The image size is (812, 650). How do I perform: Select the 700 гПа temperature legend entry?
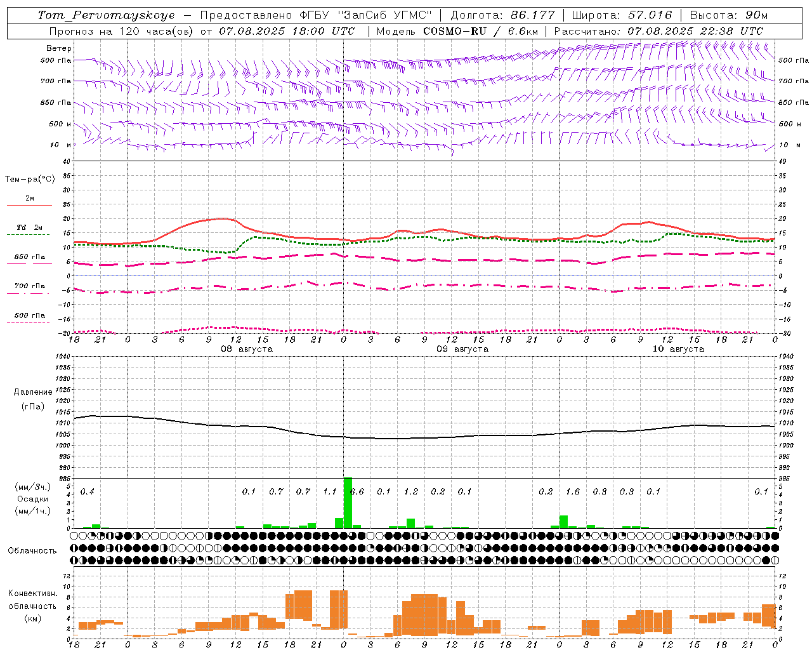(x=30, y=288)
